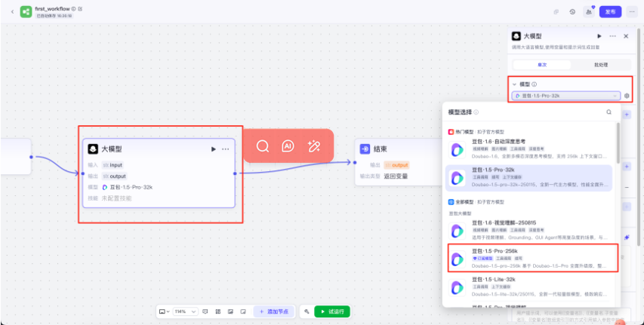
Task: Open the top bar more options menu
Action: click(x=632, y=12)
